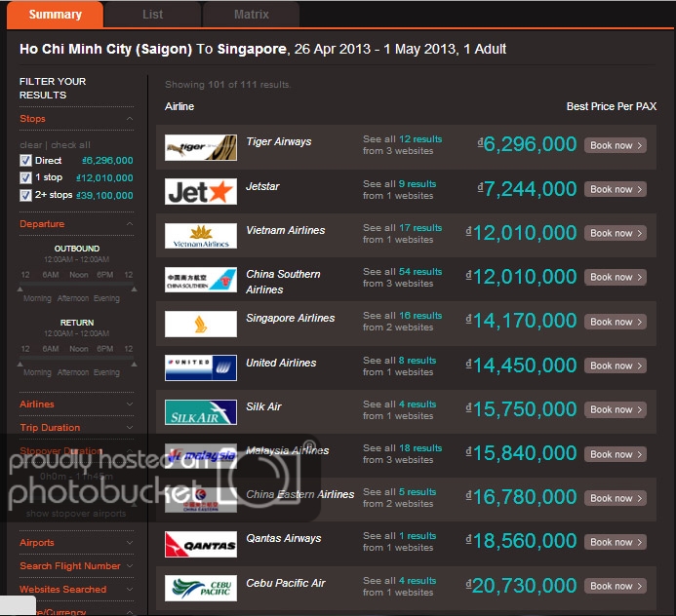676x616 pixels.
Task: Open the Tiger Airways logo
Action: click(201, 147)
